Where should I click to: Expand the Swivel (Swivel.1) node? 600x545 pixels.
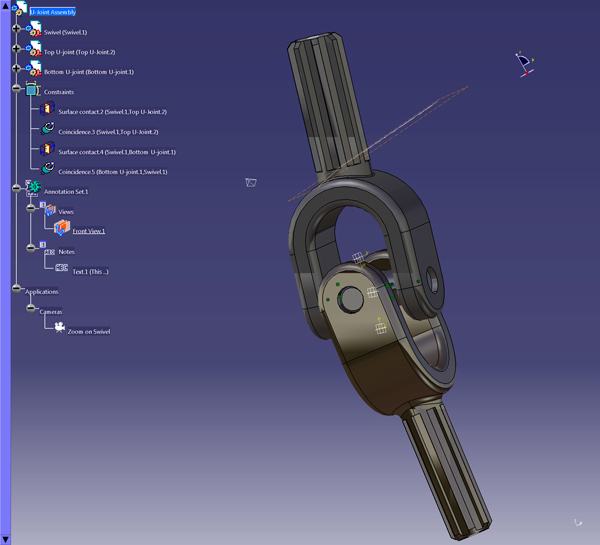click(x=16, y=29)
